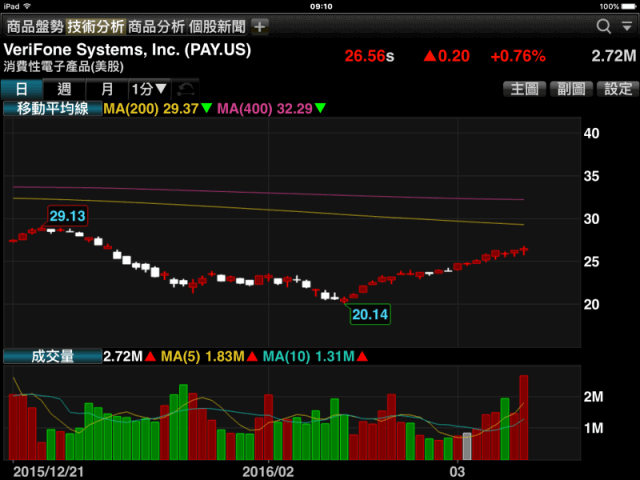Tap the search magnifier icon

coord(603,26)
